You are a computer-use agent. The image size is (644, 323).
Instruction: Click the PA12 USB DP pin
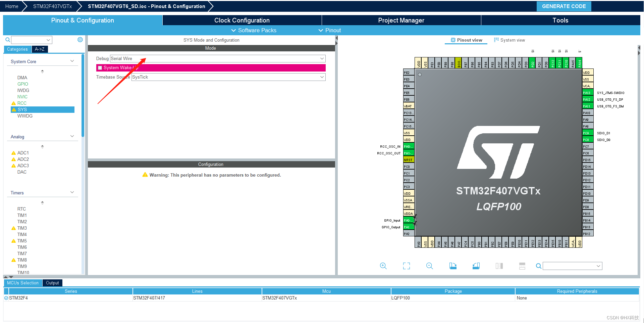click(588, 99)
